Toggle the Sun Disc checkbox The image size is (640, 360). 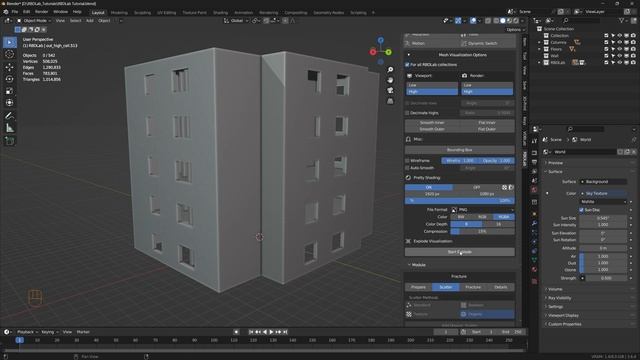pos(582,210)
